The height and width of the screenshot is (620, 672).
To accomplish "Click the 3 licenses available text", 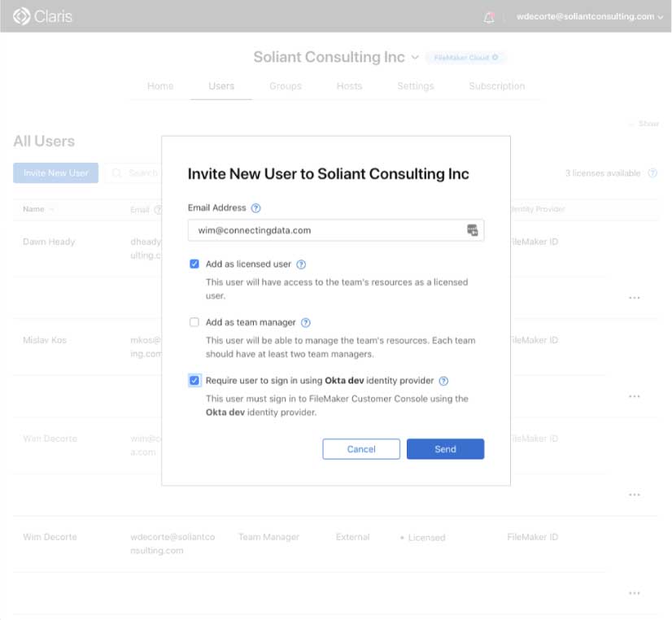I will click(603, 173).
